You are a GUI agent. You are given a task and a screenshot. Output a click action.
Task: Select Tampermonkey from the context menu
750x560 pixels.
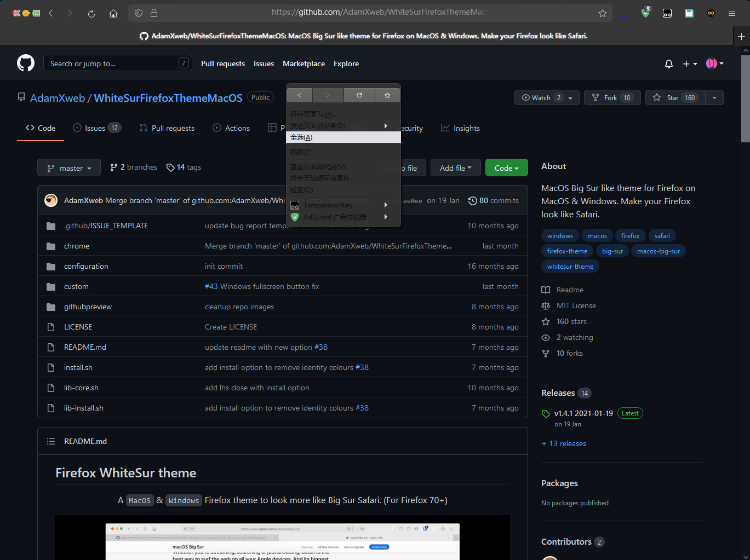pos(328,205)
